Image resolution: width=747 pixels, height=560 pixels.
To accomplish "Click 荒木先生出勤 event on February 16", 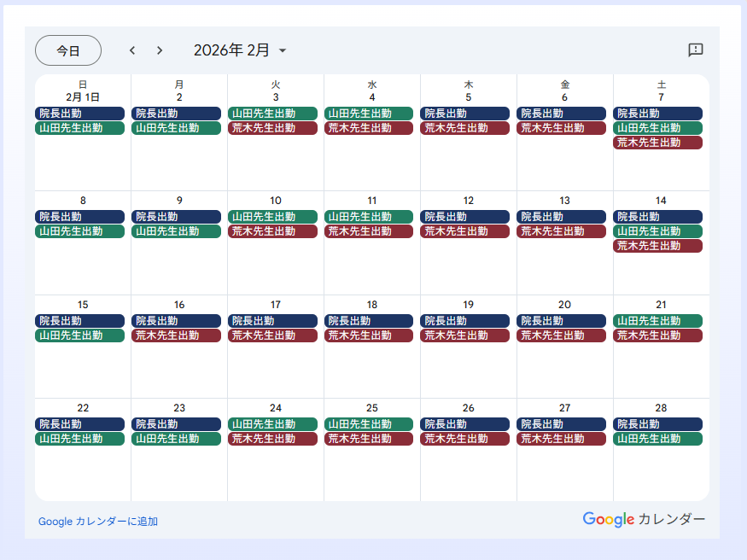I will 176,335.
